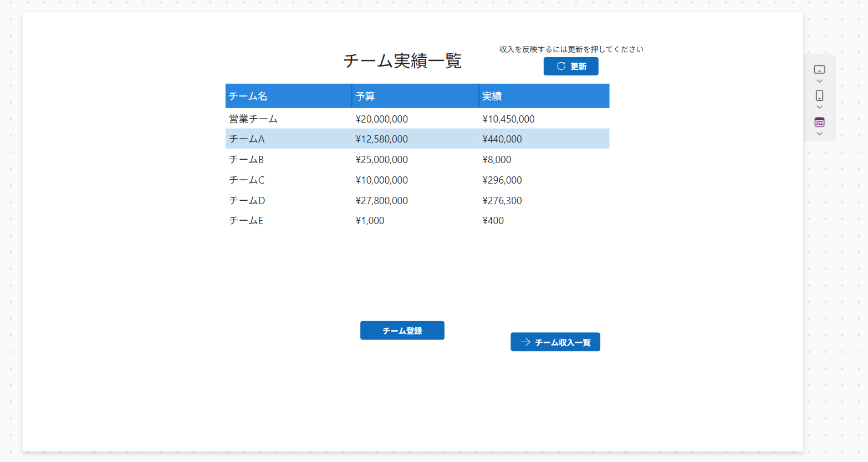868x462 pixels.
Task: Click actual cell ¥8,000
Action: pos(497,160)
